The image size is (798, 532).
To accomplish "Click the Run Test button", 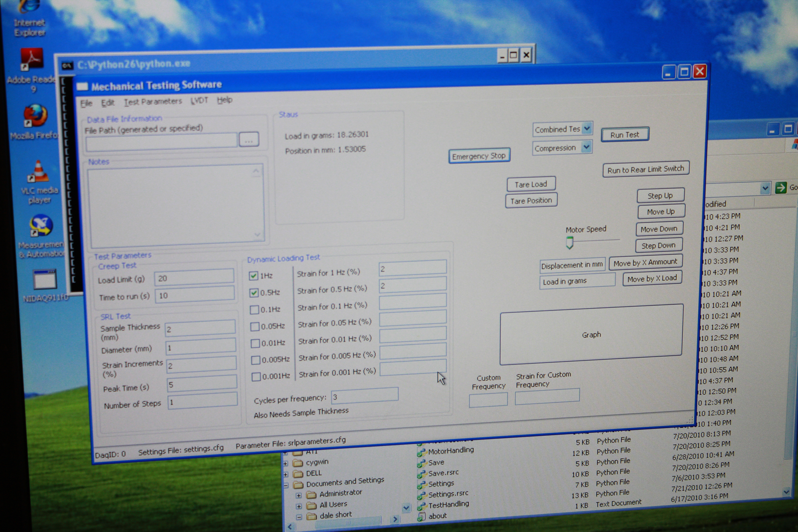I will 625,134.
